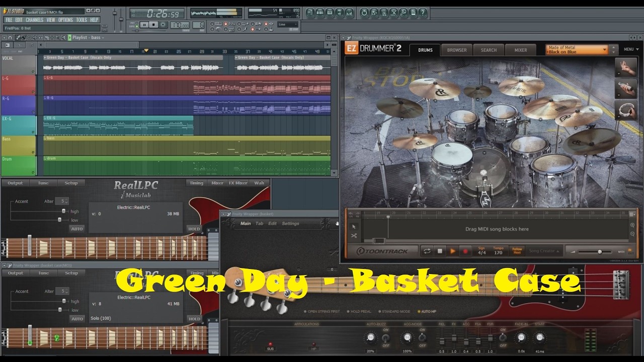This screenshot has width=644, height=362.
Task: Zoom out on the EZdrummer song track
Action: pyautogui.click(x=632, y=234)
